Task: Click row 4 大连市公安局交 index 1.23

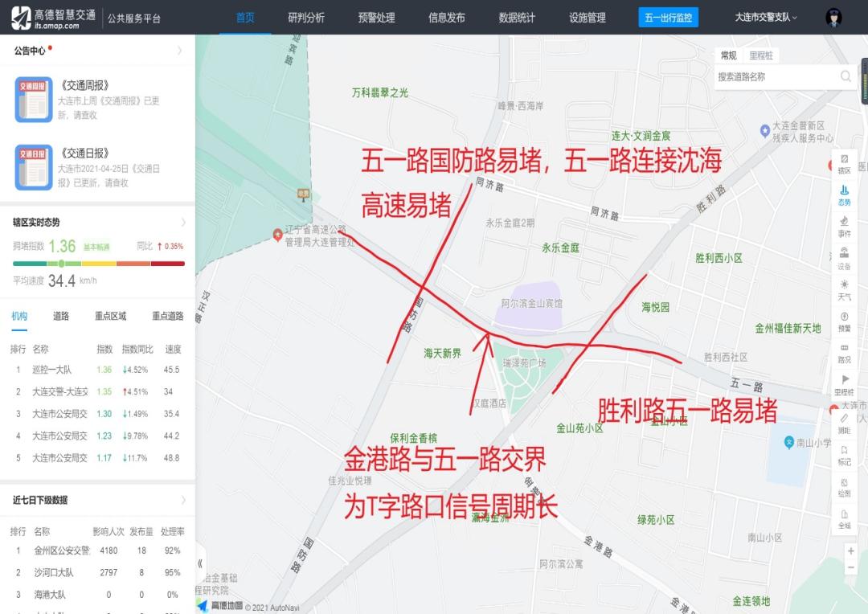Action: coord(104,436)
